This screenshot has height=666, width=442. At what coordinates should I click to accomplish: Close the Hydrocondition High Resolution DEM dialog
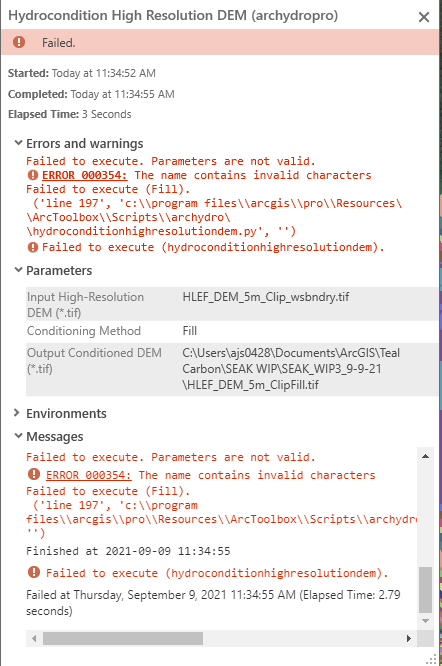[x=424, y=17]
